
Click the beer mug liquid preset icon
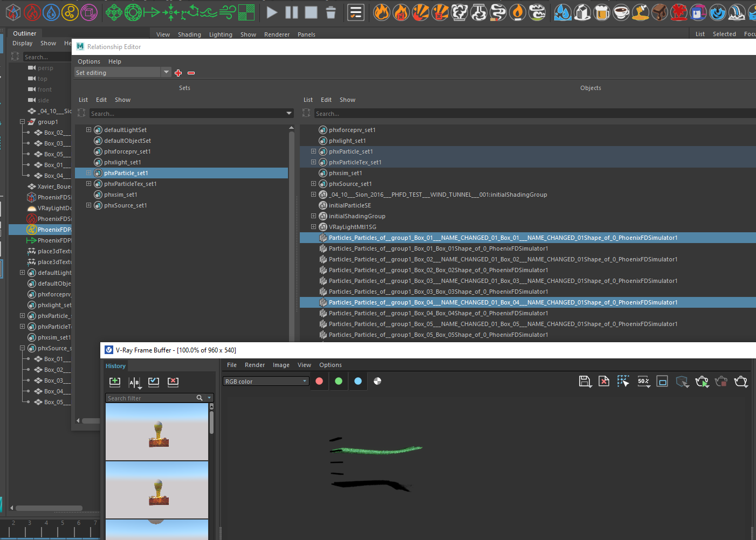602,12
